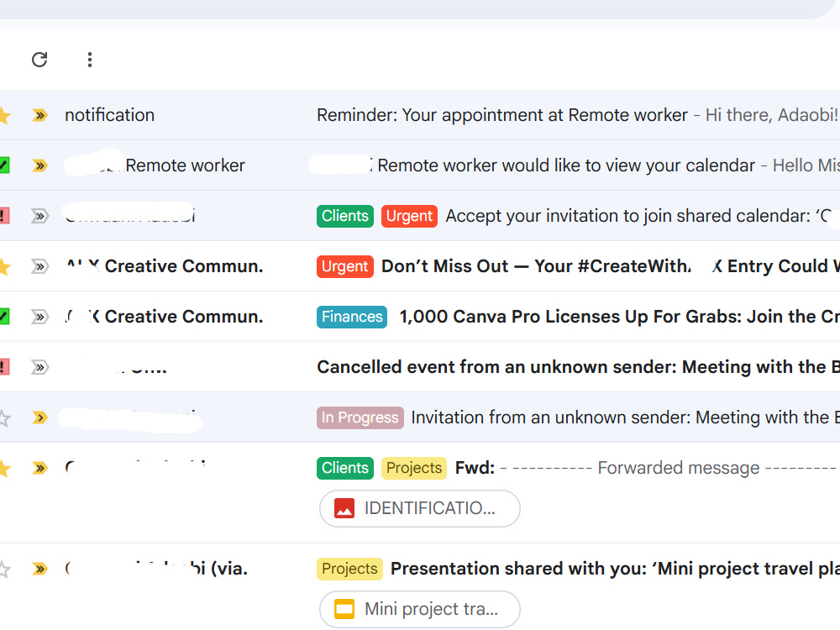
Task: Refresh the inbox with the reload icon
Action: pos(39,60)
